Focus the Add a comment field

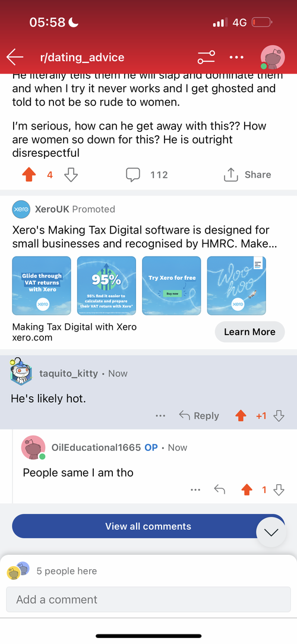(147, 599)
